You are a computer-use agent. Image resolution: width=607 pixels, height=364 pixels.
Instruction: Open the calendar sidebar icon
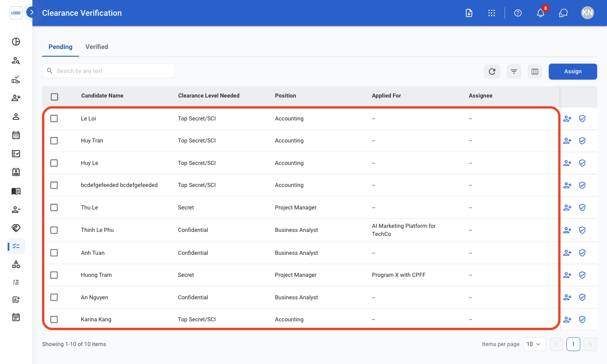16,135
